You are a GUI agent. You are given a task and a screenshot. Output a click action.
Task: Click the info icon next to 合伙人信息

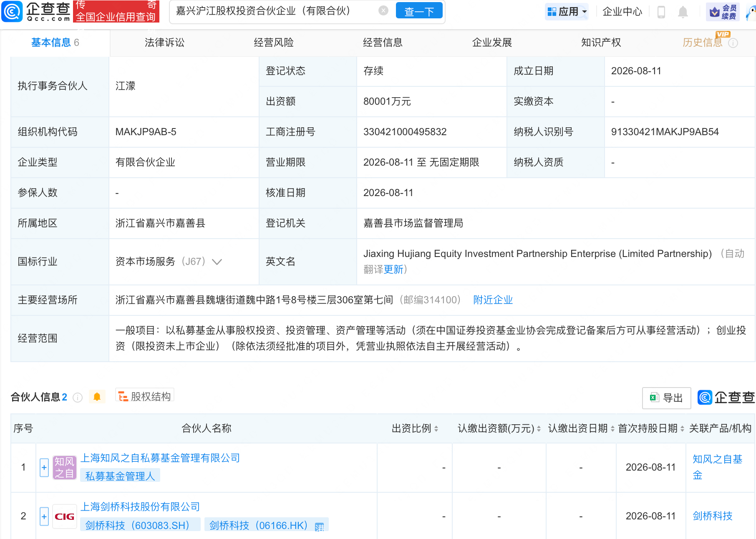(78, 398)
